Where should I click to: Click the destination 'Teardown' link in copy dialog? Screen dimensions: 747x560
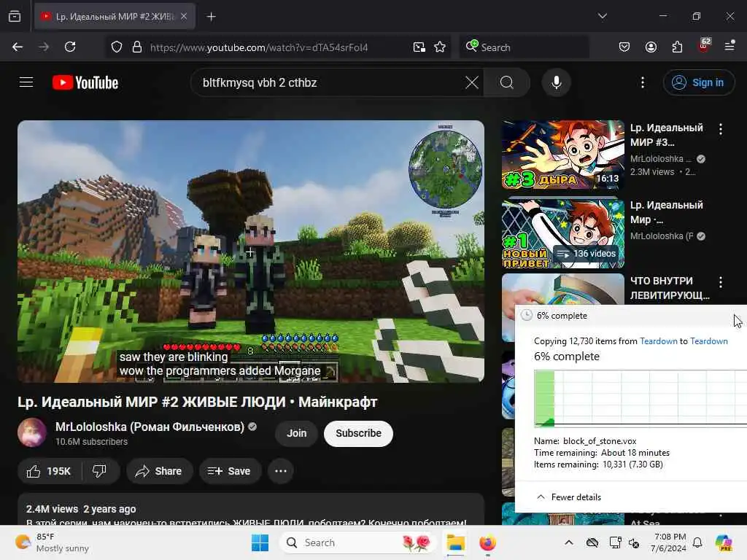[709, 341]
